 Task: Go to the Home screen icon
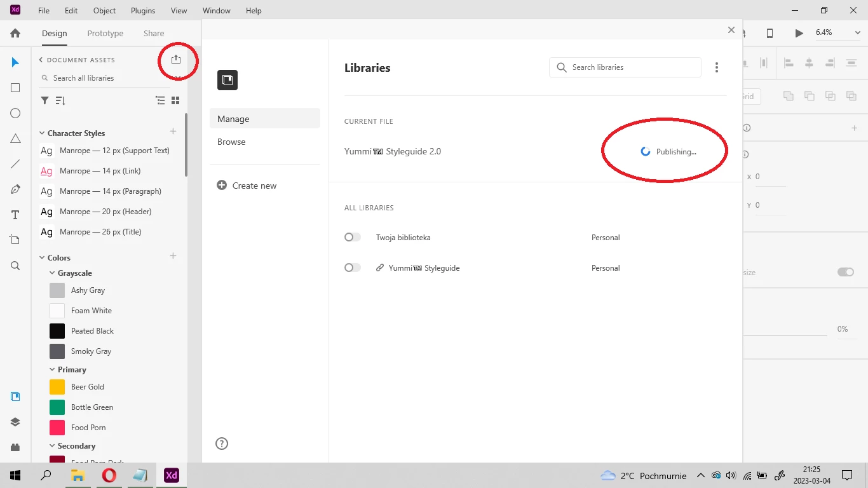(15, 33)
